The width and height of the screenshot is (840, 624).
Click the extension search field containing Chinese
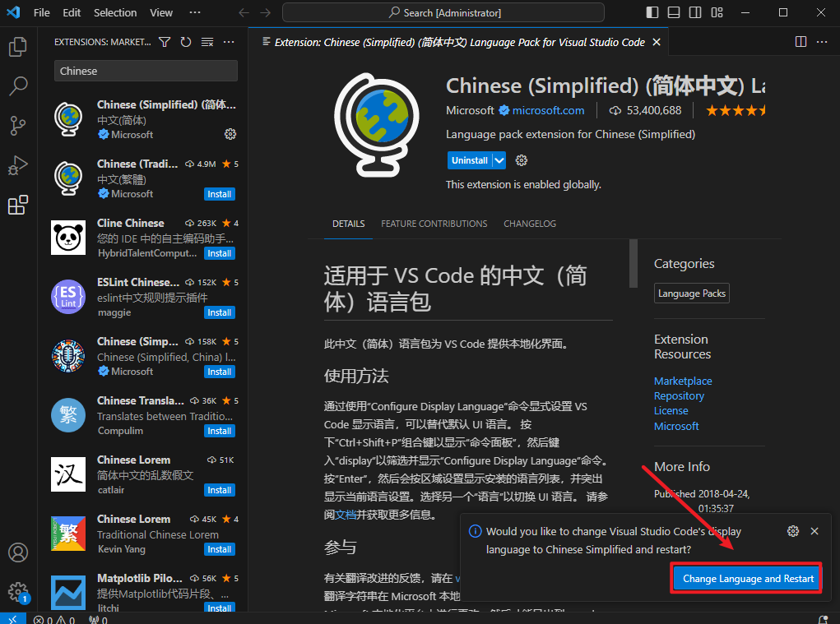point(146,71)
